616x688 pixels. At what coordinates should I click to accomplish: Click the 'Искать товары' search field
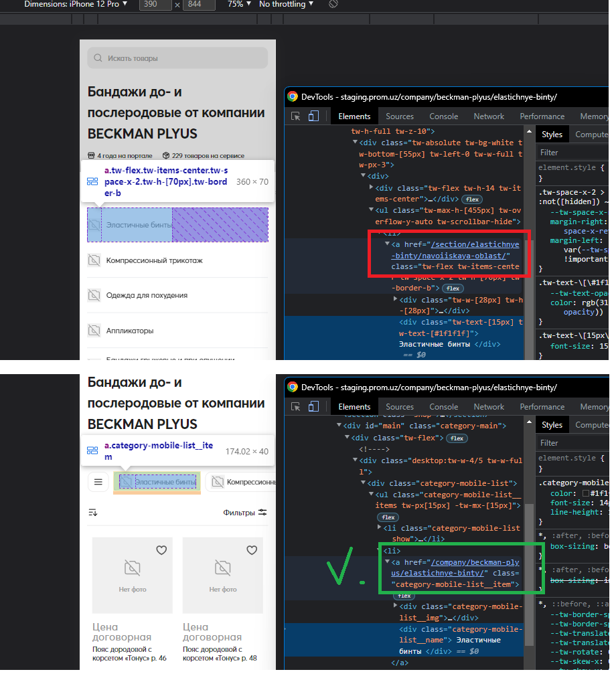tap(177, 58)
